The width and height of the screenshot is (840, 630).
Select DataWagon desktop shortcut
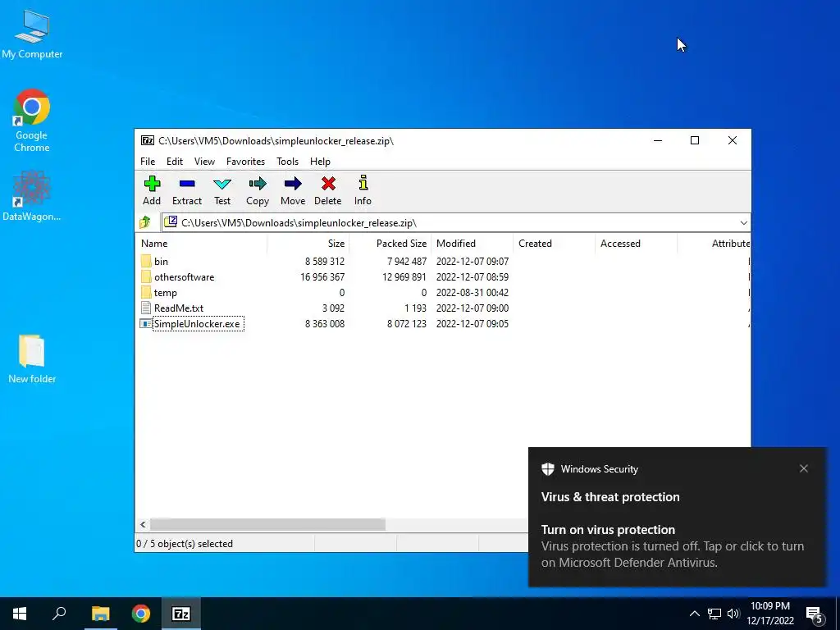(32, 195)
